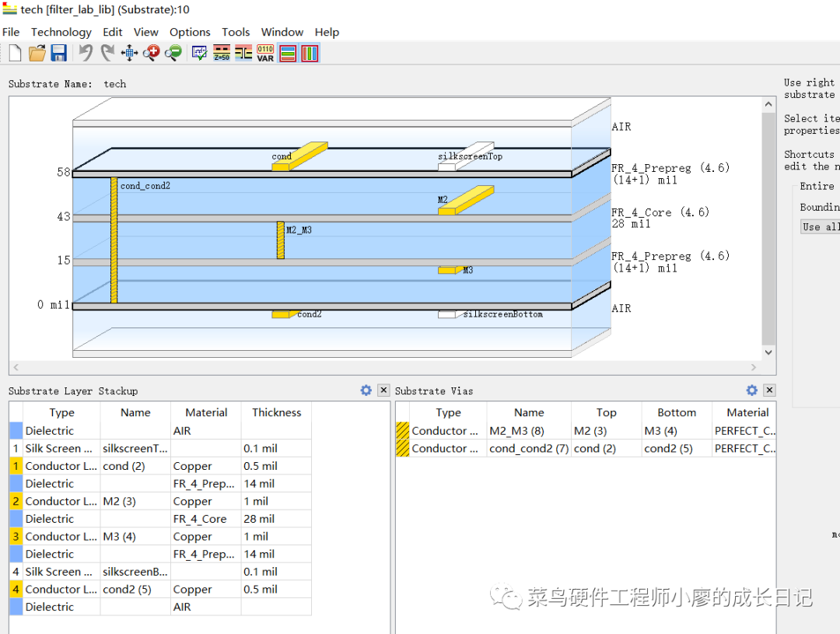Select silkscreenTop shape in 3D view
The image size is (840, 634).
click(x=466, y=156)
